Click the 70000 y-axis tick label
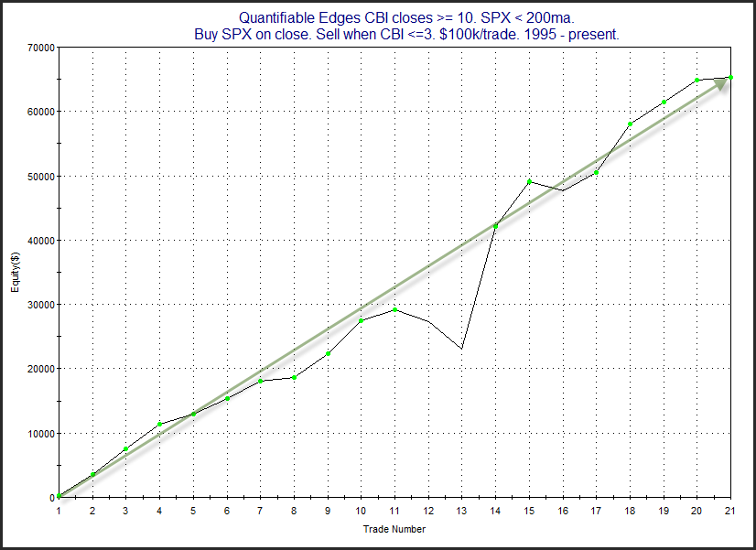This screenshot has height=550, width=756. point(42,48)
